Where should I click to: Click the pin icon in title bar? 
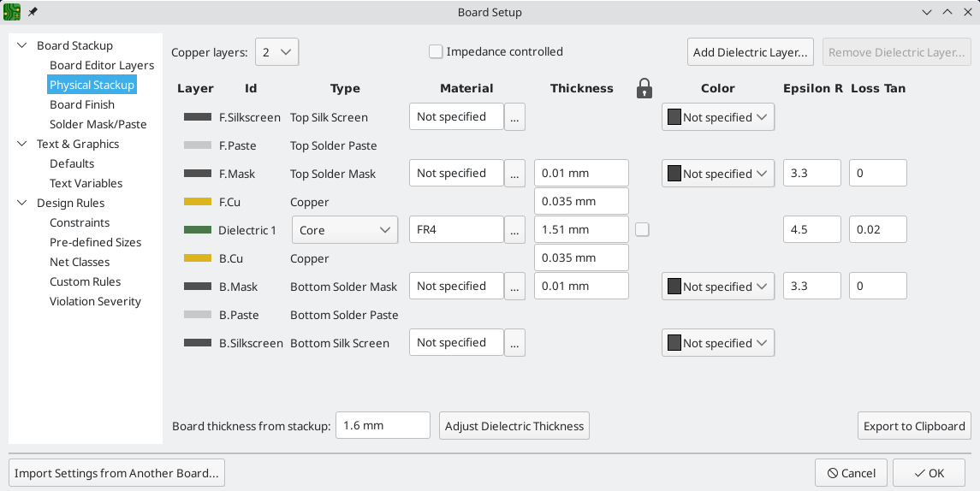point(33,12)
